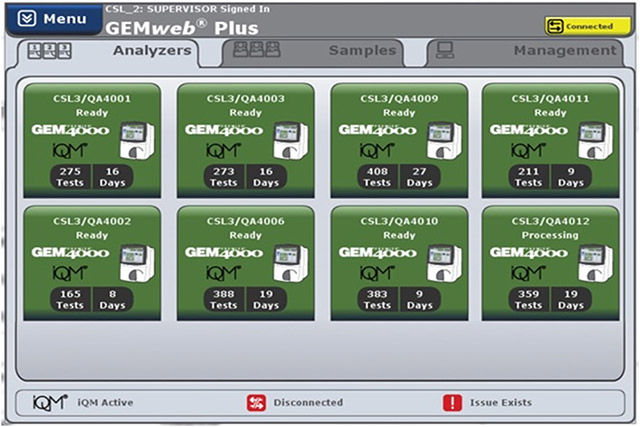
Task: Click the iQM logo on QA4012 card
Action: click(529, 273)
